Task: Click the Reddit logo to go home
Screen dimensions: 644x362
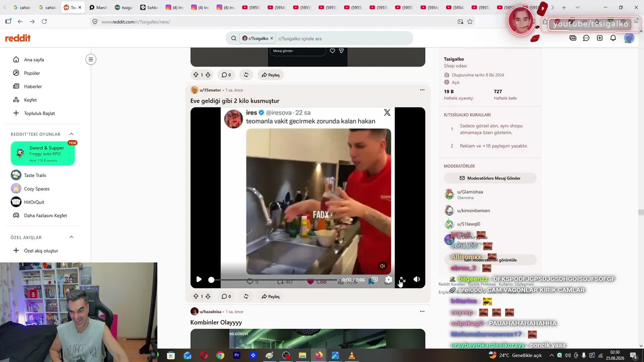Action: 18,38
